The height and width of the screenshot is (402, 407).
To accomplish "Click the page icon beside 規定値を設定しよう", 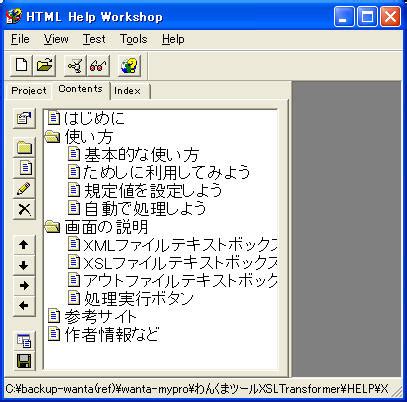I will pyautogui.click(x=74, y=190).
